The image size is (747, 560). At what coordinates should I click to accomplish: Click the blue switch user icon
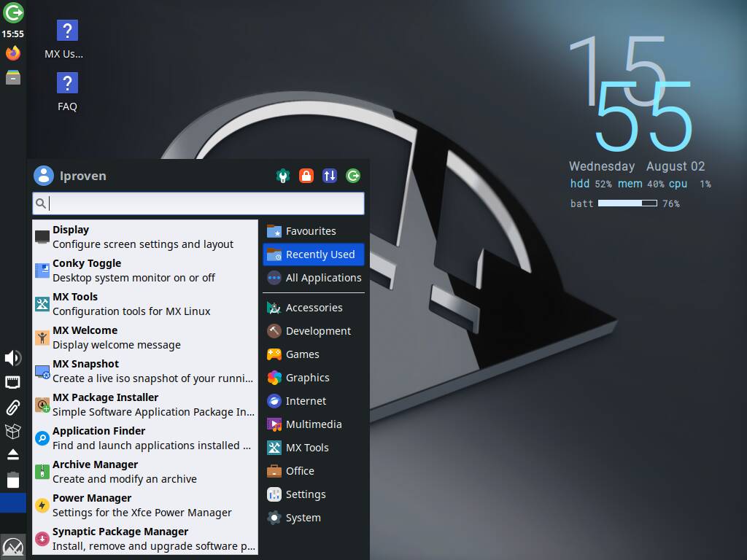pos(330,176)
